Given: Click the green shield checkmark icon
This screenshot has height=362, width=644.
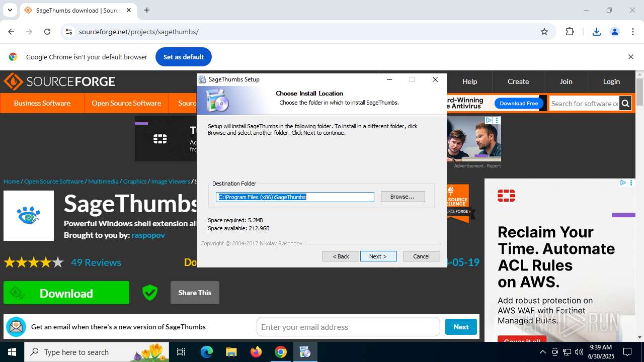Looking at the screenshot, I should point(150,293).
